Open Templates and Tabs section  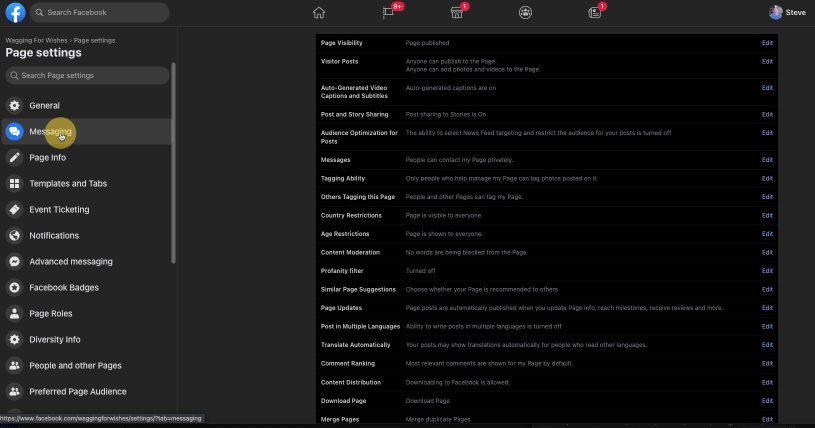(86, 184)
